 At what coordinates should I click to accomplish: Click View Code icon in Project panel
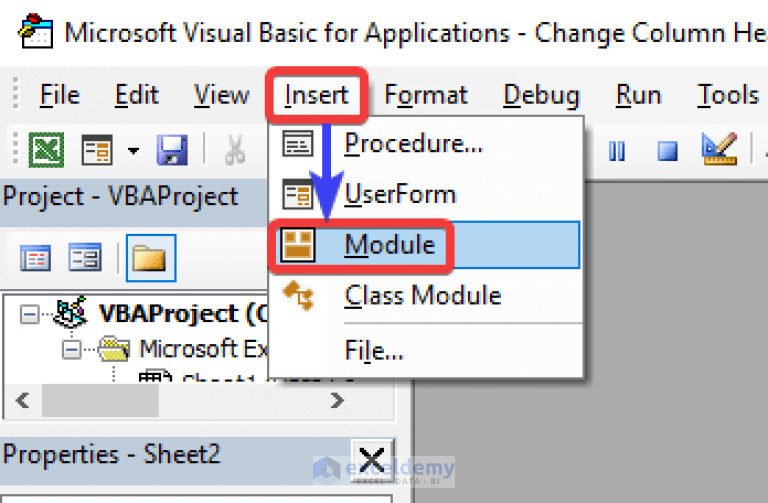pos(36,259)
